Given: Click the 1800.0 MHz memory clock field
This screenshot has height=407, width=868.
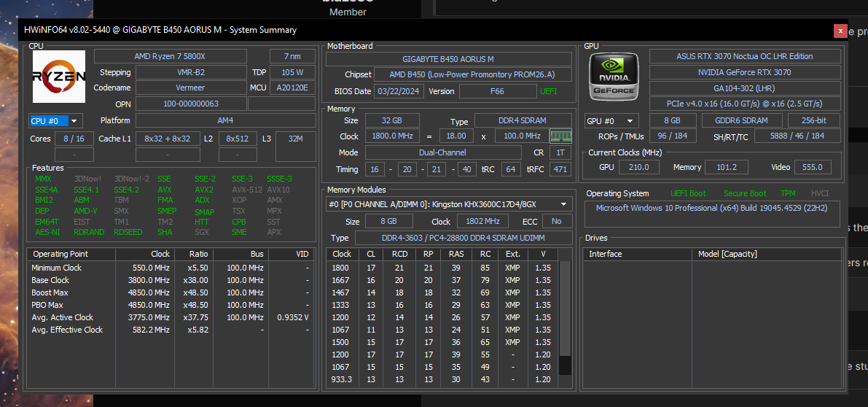Looking at the screenshot, I should pos(392,136).
